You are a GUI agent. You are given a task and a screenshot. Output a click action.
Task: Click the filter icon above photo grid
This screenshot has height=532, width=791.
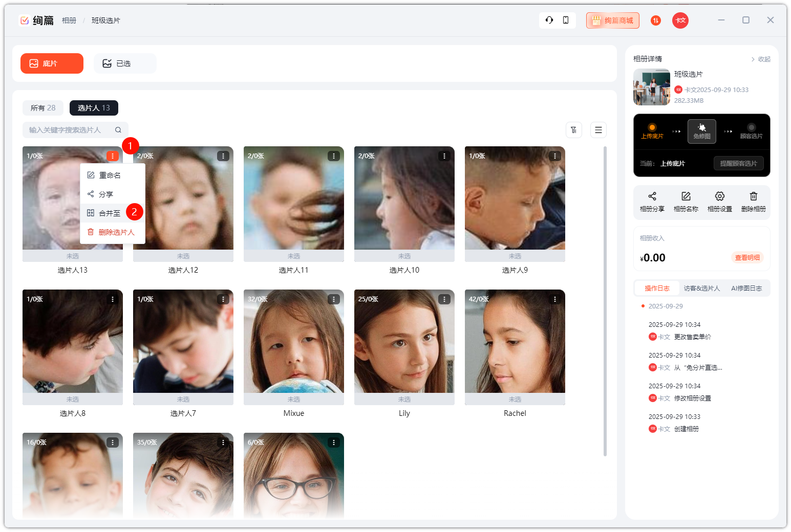click(574, 130)
